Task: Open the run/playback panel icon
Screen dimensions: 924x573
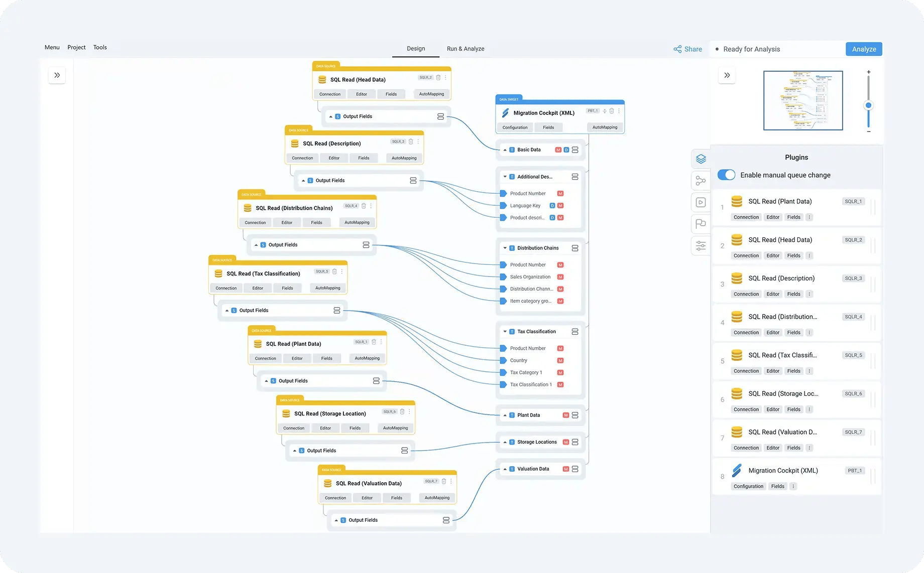Action: 701,202
